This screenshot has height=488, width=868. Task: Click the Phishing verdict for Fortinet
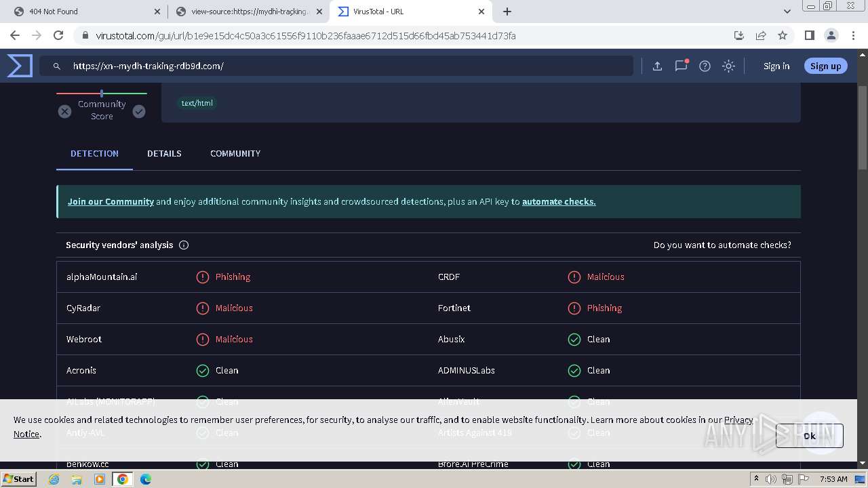(x=604, y=308)
